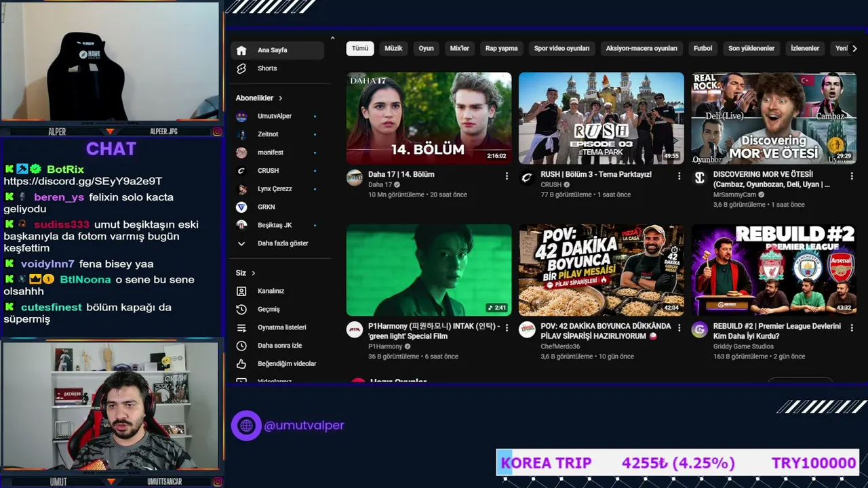The height and width of the screenshot is (488, 868).
Task: Click BtlNoona username in chat
Action: coord(85,280)
